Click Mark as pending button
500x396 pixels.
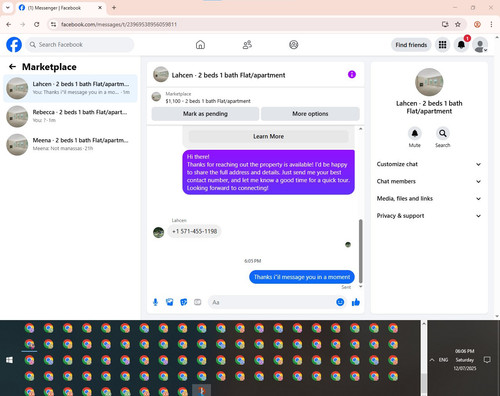[x=205, y=114]
